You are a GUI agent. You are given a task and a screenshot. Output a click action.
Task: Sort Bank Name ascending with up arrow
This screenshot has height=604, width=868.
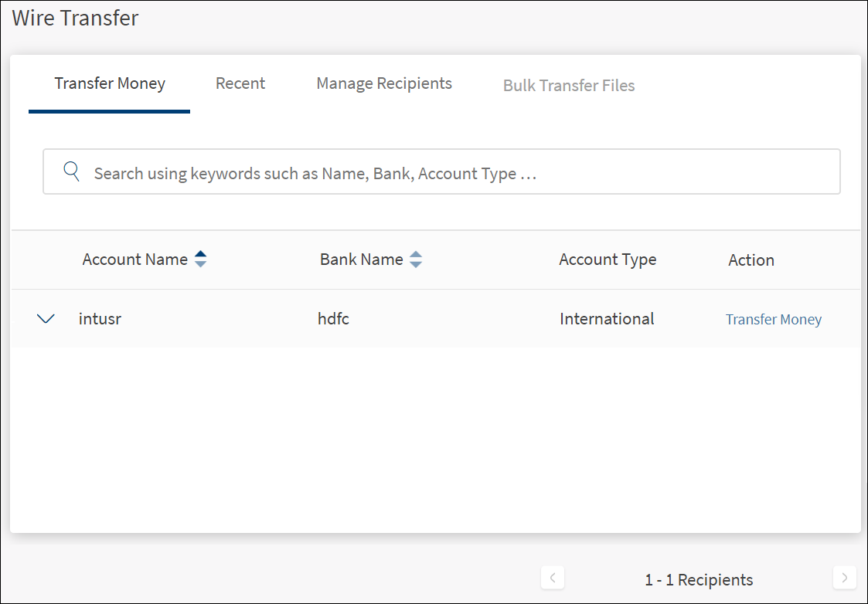pos(416,254)
